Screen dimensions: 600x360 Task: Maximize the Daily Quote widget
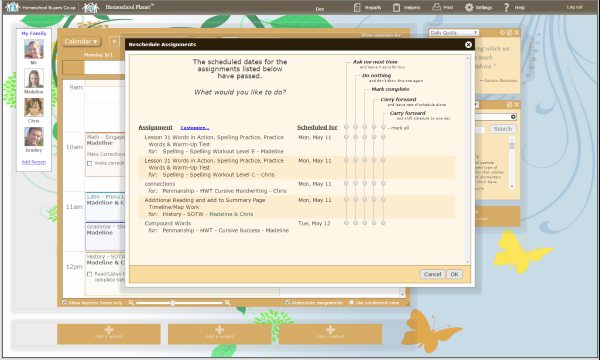(x=510, y=33)
